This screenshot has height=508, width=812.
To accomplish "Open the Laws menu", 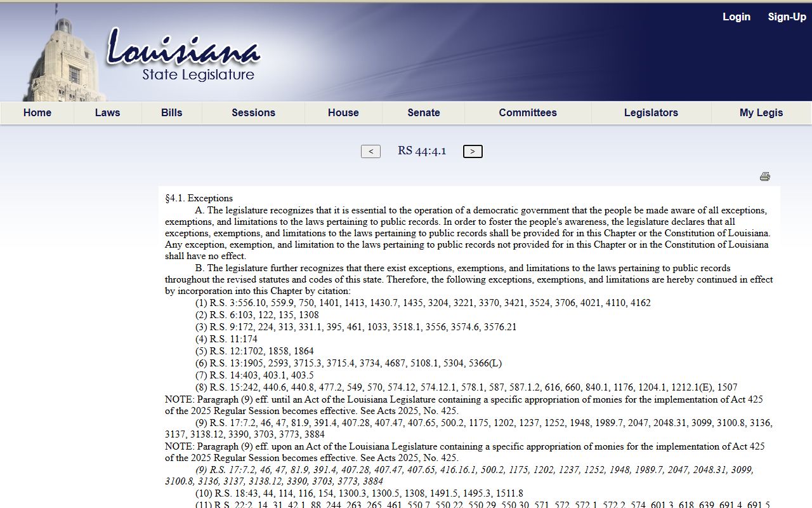I will click(x=107, y=112).
